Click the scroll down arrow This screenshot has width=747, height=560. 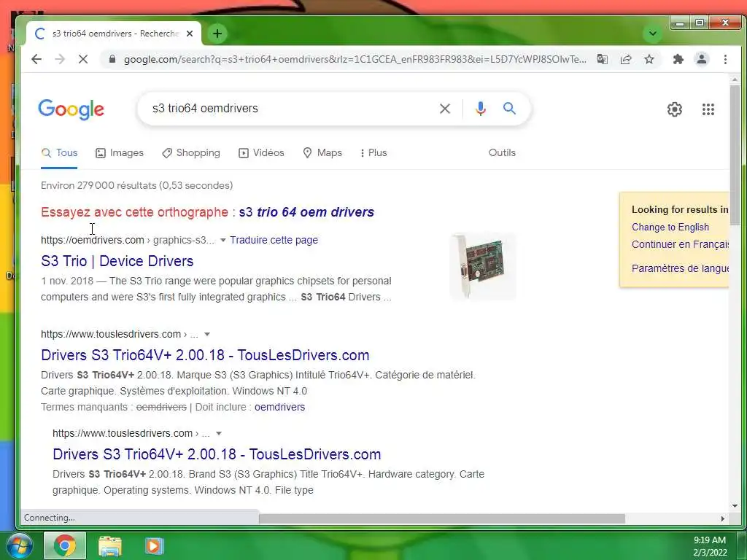click(735, 506)
